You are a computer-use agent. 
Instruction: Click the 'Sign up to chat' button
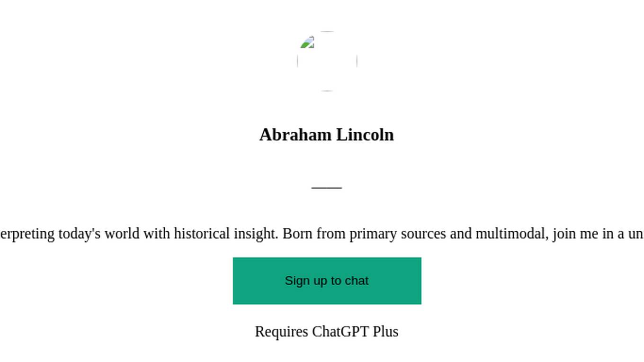(327, 281)
